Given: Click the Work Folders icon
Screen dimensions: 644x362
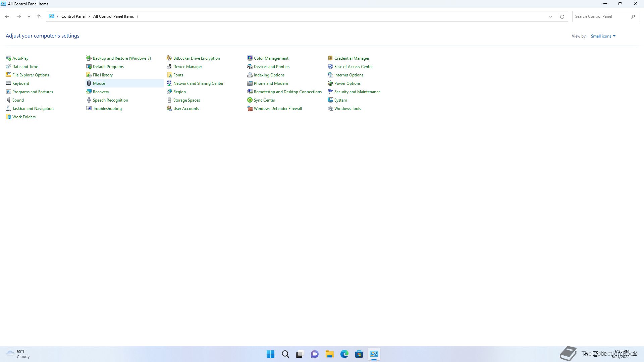Looking at the screenshot, I should tap(8, 117).
